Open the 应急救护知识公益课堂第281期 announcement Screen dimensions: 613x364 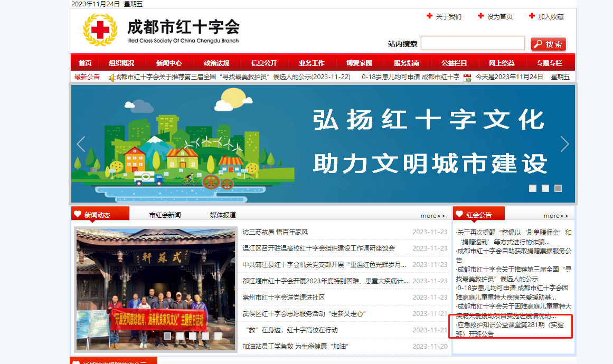click(510, 329)
